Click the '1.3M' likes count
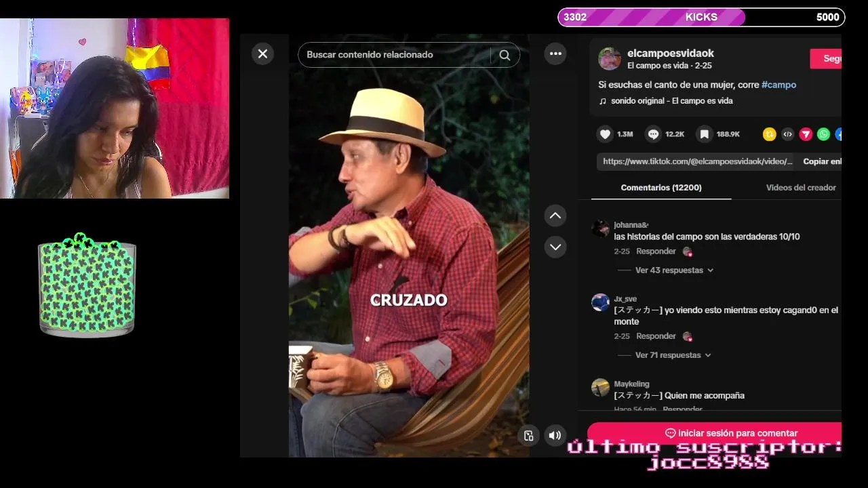 click(x=625, y=134)
